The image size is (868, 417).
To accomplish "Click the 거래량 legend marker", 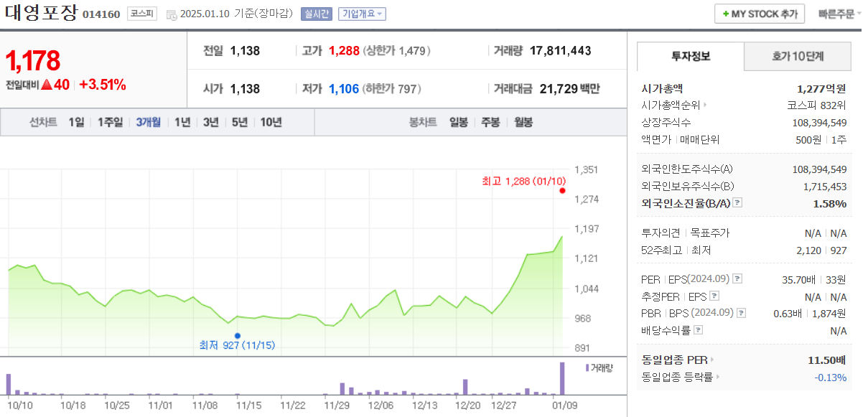I will [x=587, y=367].
